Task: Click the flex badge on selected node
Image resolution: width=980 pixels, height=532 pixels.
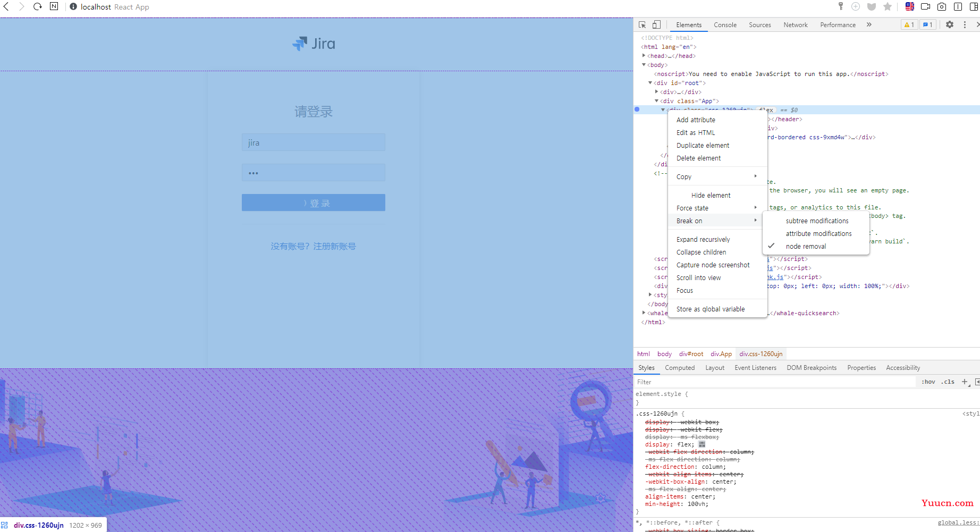Action: pos(766,109)
